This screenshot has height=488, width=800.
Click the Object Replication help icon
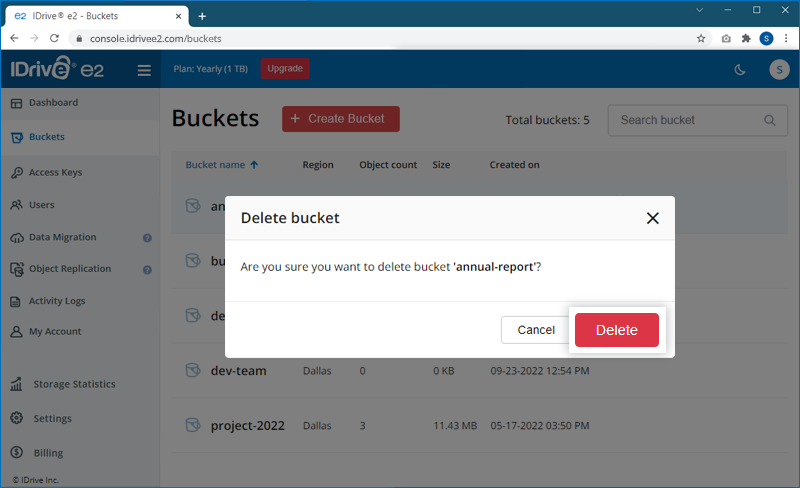pos(147,269)
